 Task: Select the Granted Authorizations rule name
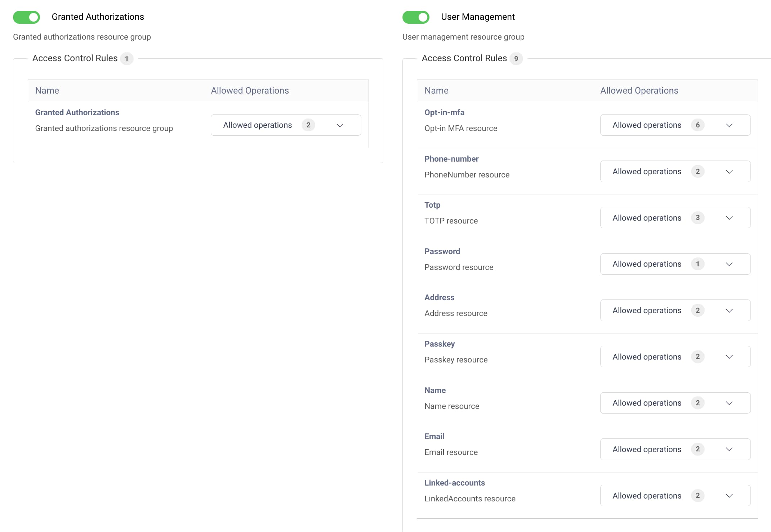[x=77, y=112]
